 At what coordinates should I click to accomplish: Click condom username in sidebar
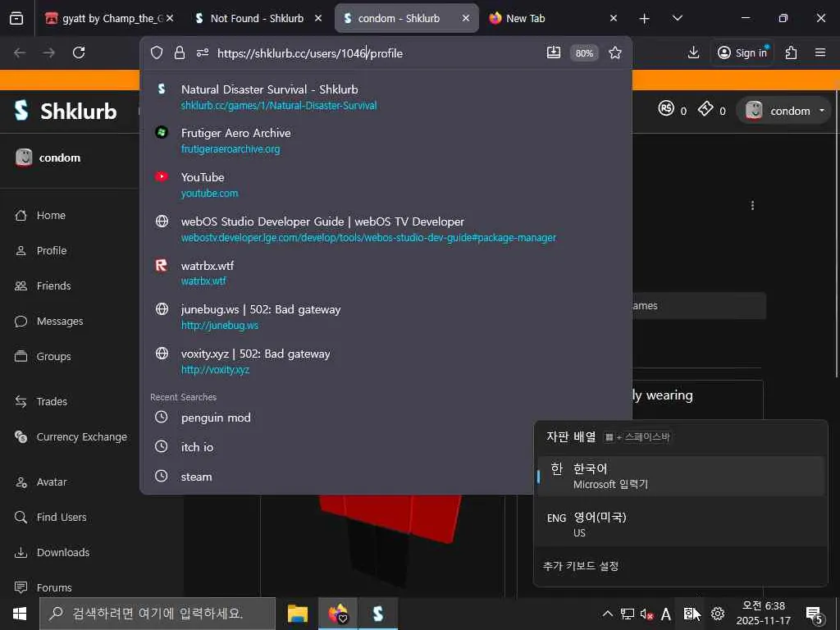59,157
